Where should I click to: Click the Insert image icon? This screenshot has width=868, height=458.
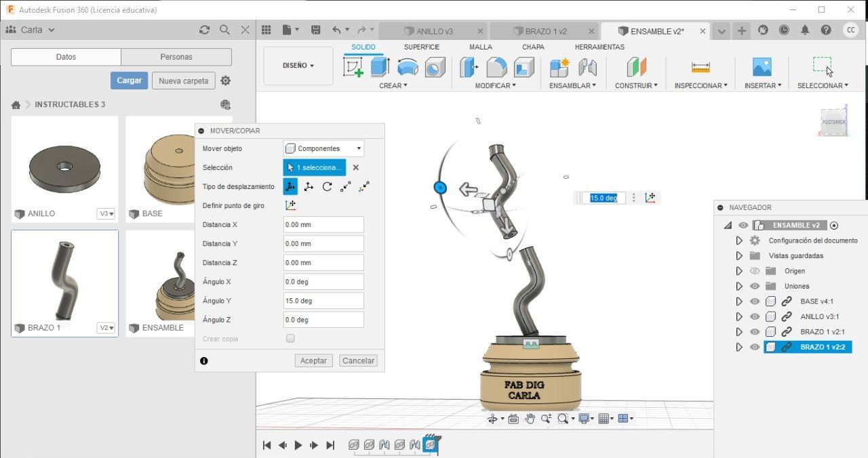762,67
